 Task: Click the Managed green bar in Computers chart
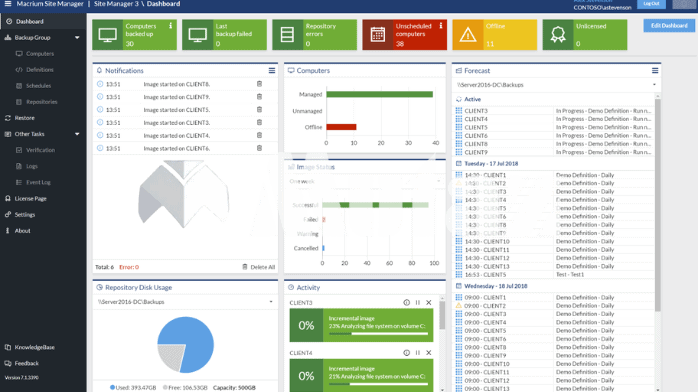pyautogui.click(x=379, y=94)
